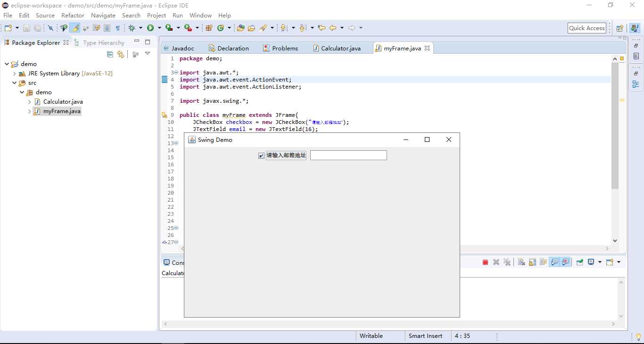The image size is (644, 344).
Task: Click the email text field in Swing Demo
Action: click(x=348, y=156)
